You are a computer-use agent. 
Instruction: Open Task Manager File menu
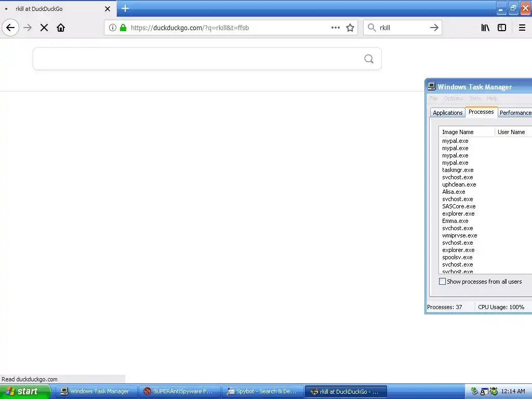(x=433, y=98)
